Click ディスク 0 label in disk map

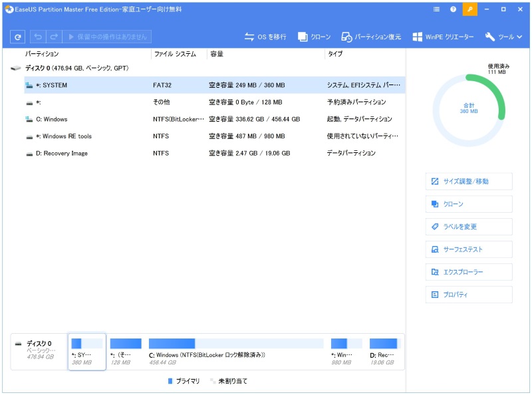pyautogui.click(x=39, y=343)
